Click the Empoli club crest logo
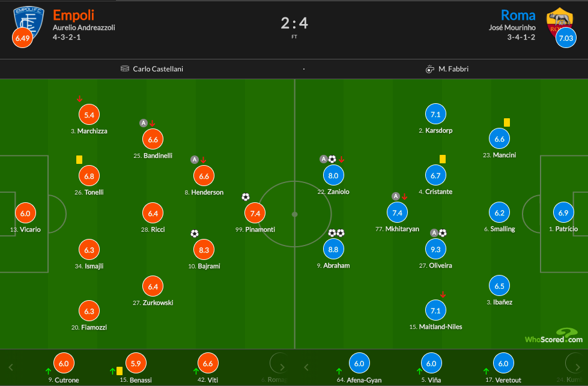 [x=29, y=22]
